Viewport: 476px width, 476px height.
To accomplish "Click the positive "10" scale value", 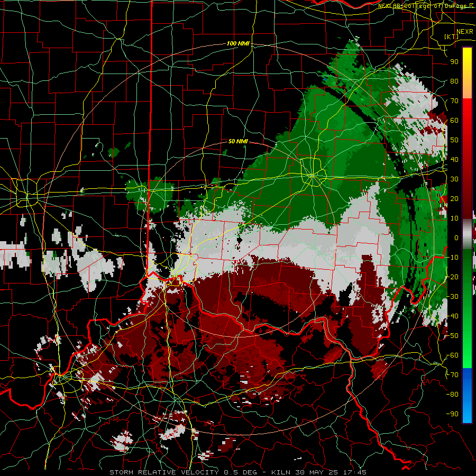I will click(x=454, y=218).
